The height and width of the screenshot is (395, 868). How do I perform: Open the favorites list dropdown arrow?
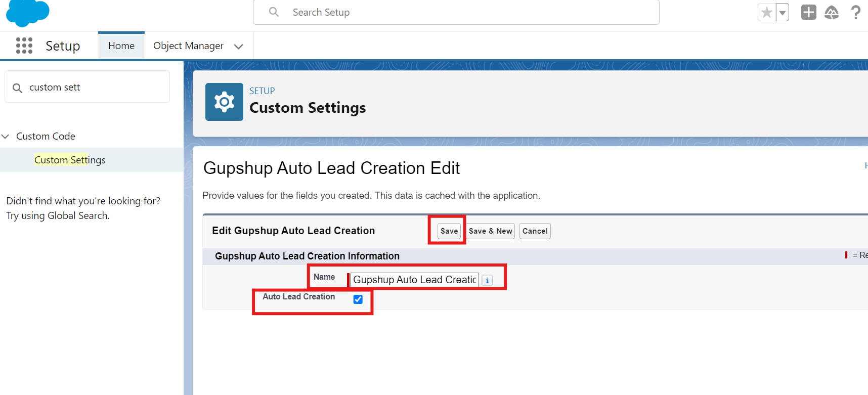[783, 12]
